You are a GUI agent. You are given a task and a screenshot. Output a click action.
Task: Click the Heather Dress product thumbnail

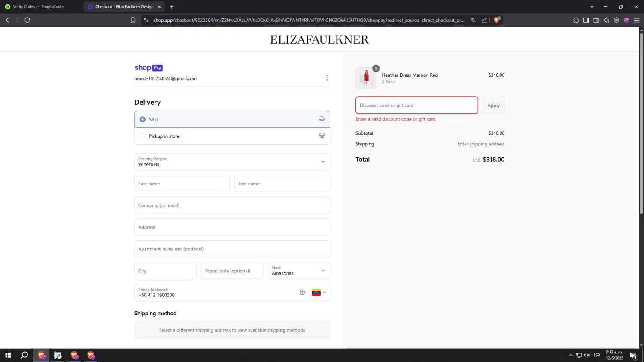pyautogui.click(x=367, y=78)
